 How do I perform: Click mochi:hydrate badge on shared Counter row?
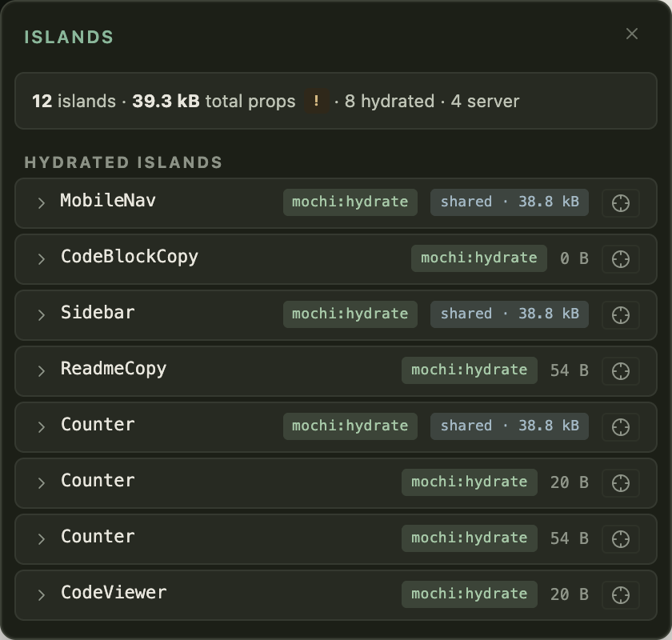(x=350, y=426)
